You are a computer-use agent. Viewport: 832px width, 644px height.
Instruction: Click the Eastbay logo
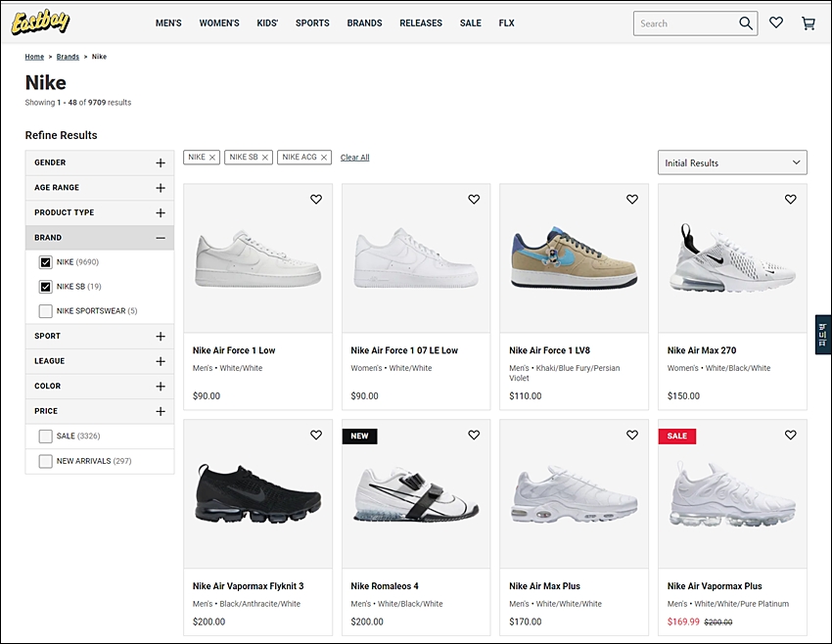pyautogui.click(x=40, y=23)
